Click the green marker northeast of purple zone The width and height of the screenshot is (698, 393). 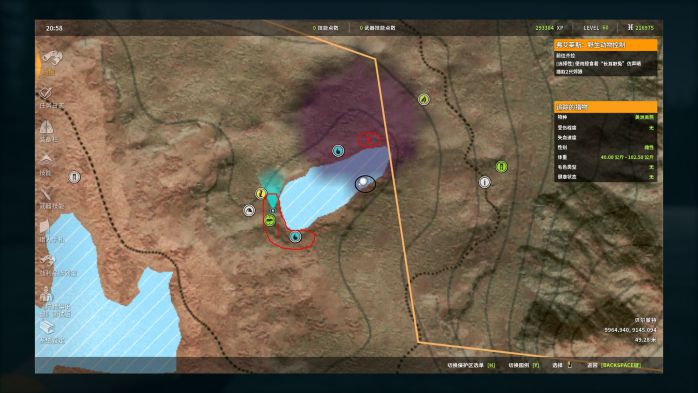pos(424,99)
